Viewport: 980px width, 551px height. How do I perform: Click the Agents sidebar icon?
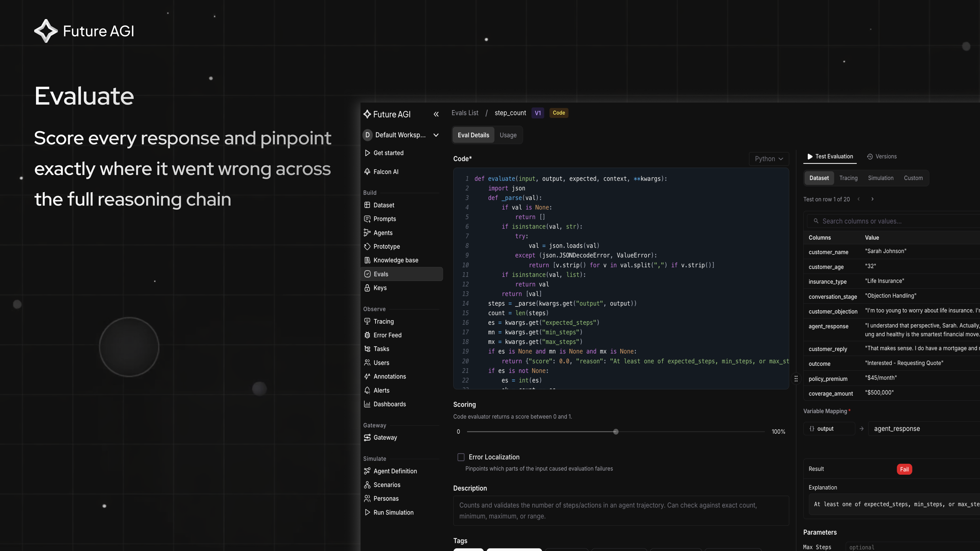(x=367, y=233)
